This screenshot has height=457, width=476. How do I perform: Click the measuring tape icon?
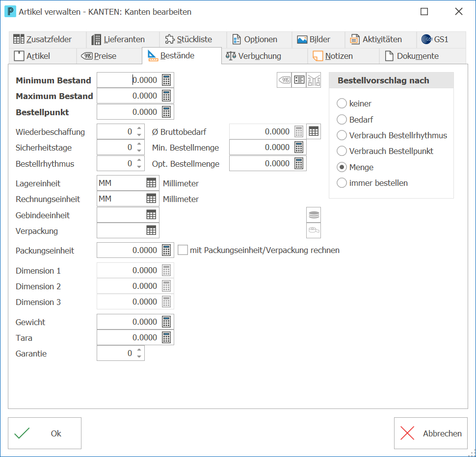(x=314, y=230)
